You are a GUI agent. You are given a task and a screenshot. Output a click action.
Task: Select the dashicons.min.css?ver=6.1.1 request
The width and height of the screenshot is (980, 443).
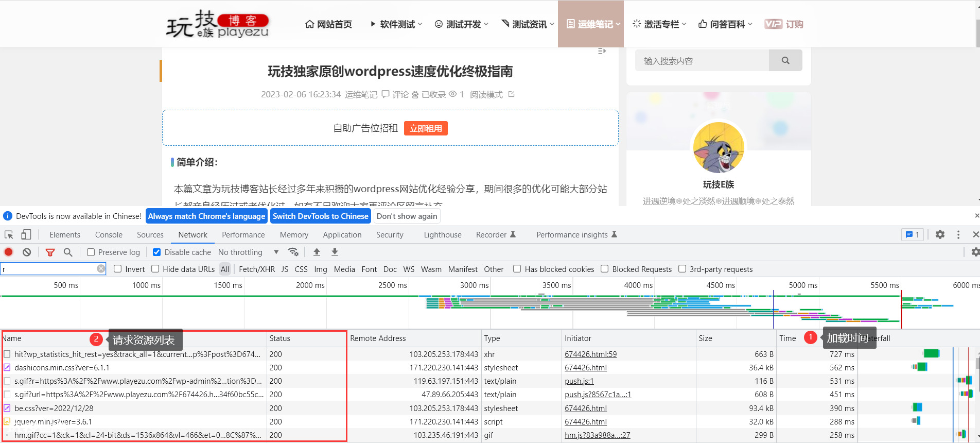62,368
